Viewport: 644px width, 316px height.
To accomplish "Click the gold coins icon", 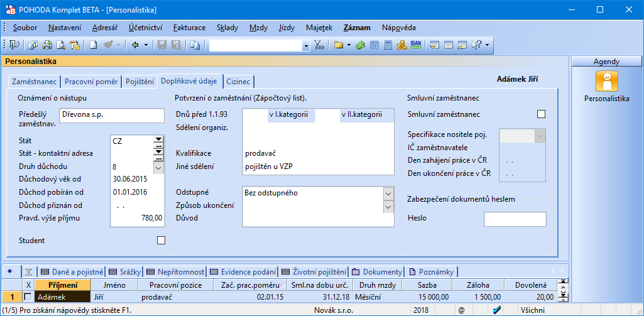I will point(401,45).
